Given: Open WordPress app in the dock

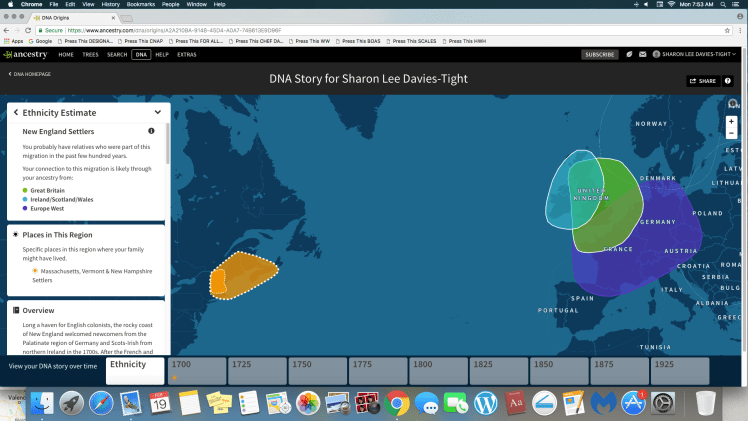Looking at the screenshot, I should [x=486, y=402].
